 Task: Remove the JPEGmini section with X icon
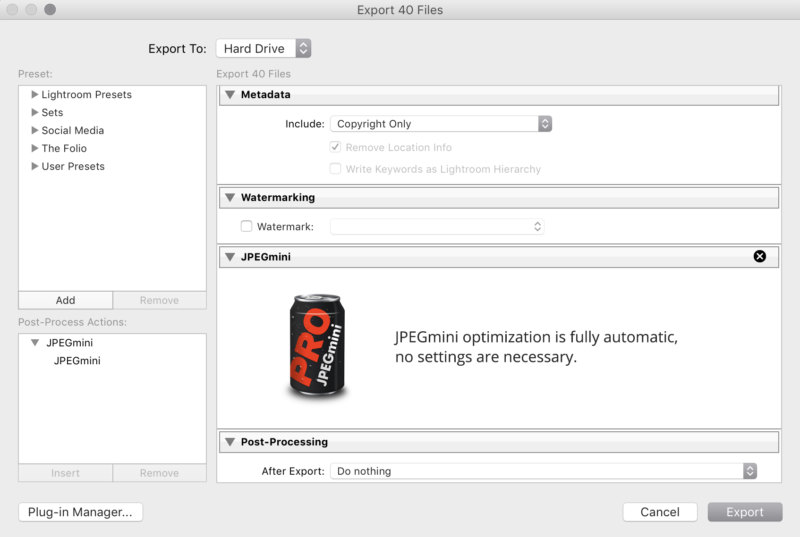[x=759, y=257]
